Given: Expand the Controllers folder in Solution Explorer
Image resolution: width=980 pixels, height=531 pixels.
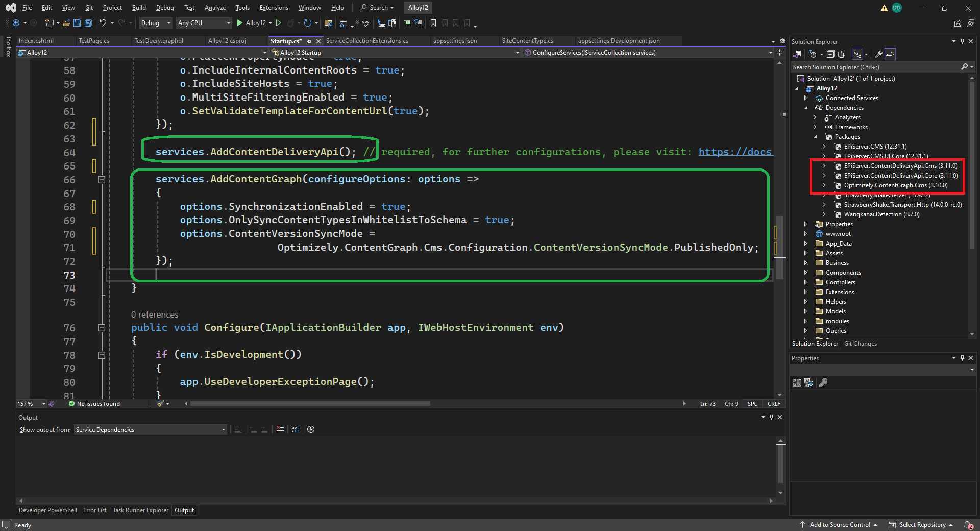Looking at the screenshot, I should pos(806,282).
